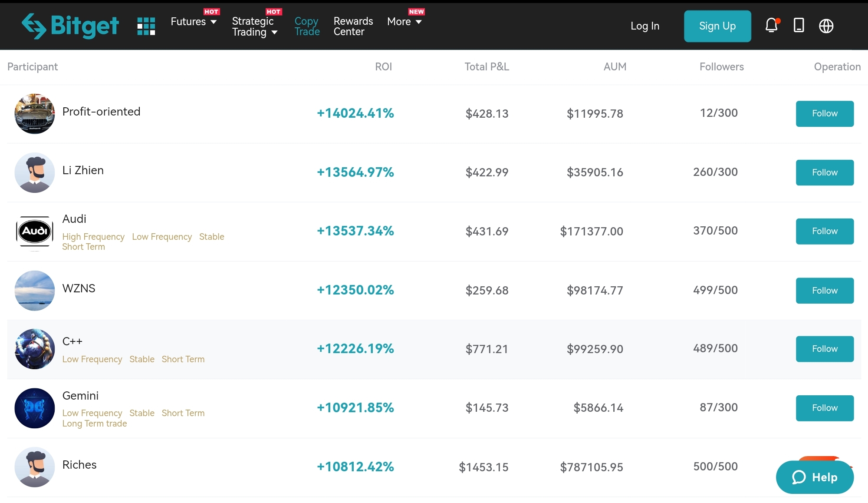Click the Log In link
The width and height of the screenshot is (868, 503).
[644, 26]
